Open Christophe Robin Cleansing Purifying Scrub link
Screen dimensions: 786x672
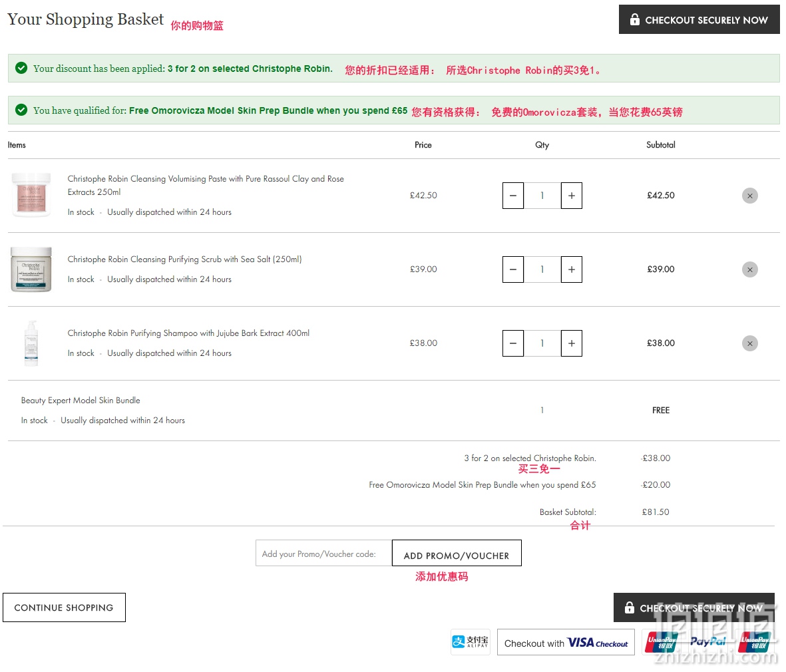click(184, 259)
